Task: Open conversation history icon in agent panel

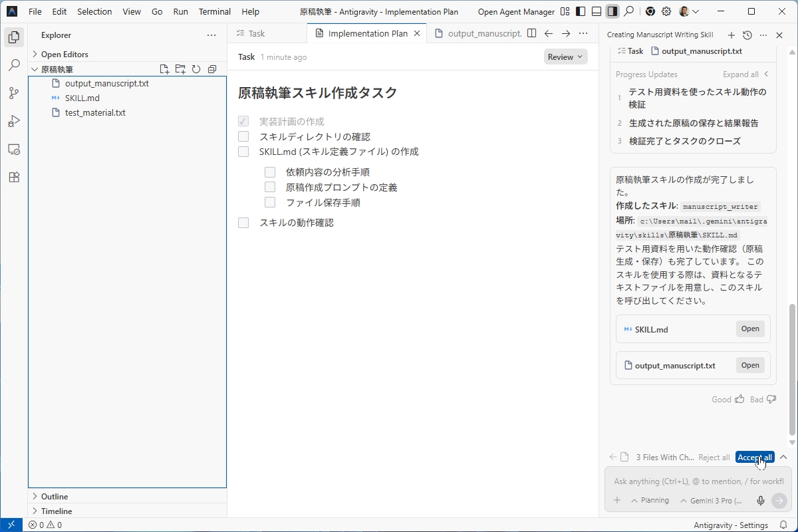Action: [746, 35]
